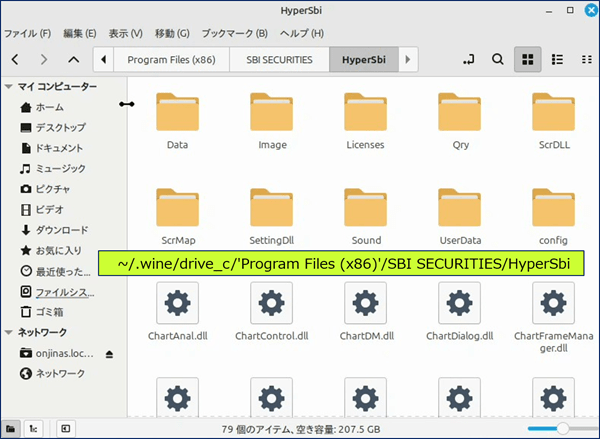Open the UserData folder
Viewport: 600px width, 439px height.
click(x=460, y=217)
